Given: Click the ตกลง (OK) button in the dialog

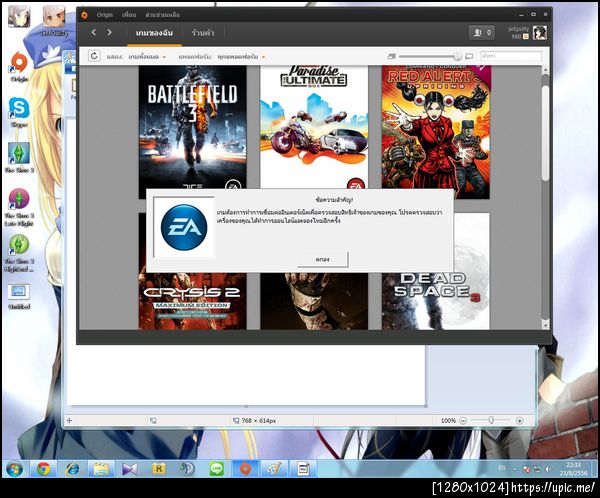Looking at the screenshot, I should pyautogui.click(x=323, y=259).
